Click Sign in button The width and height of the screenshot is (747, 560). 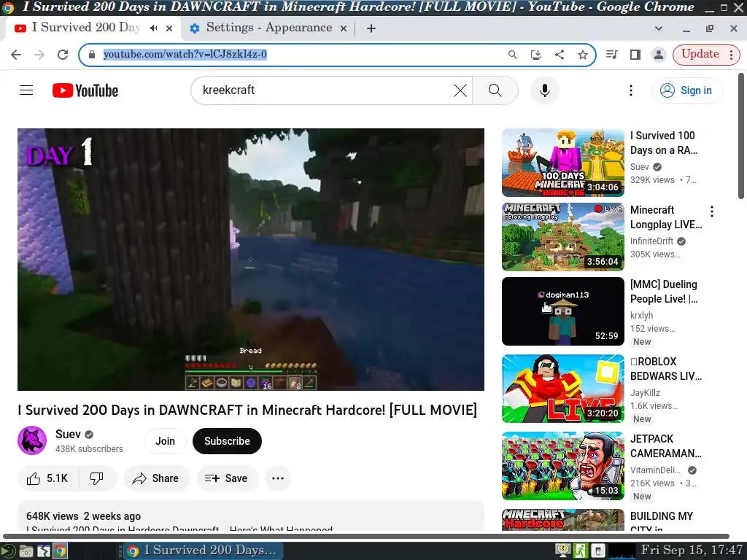pyautogui.click(x=686, y=90)
